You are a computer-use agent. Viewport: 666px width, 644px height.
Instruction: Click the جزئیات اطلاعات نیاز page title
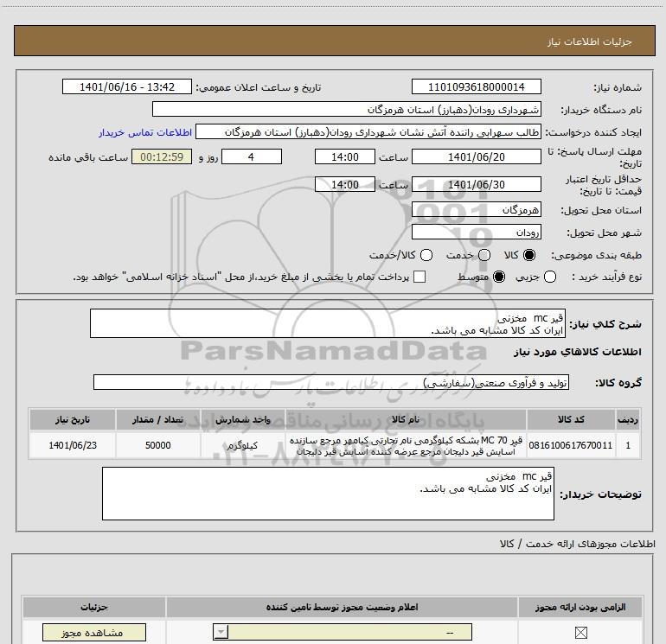point(590,41)
